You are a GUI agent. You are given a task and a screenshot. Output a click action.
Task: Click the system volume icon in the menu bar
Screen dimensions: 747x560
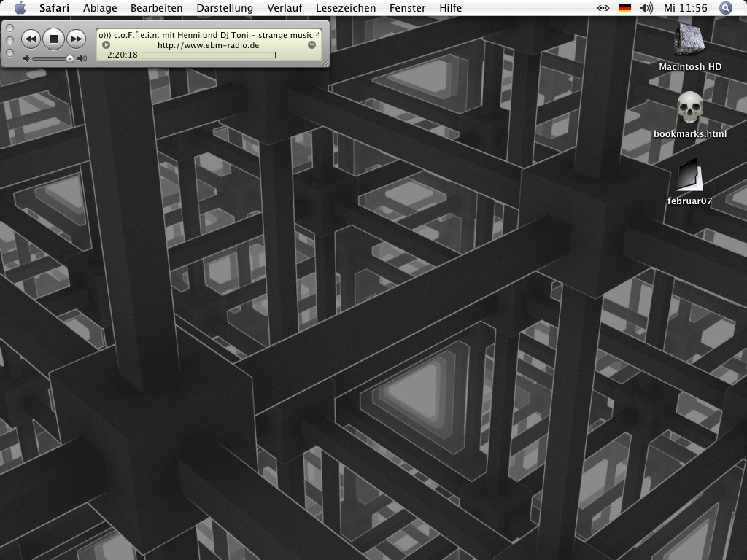(x=646, y=8)
